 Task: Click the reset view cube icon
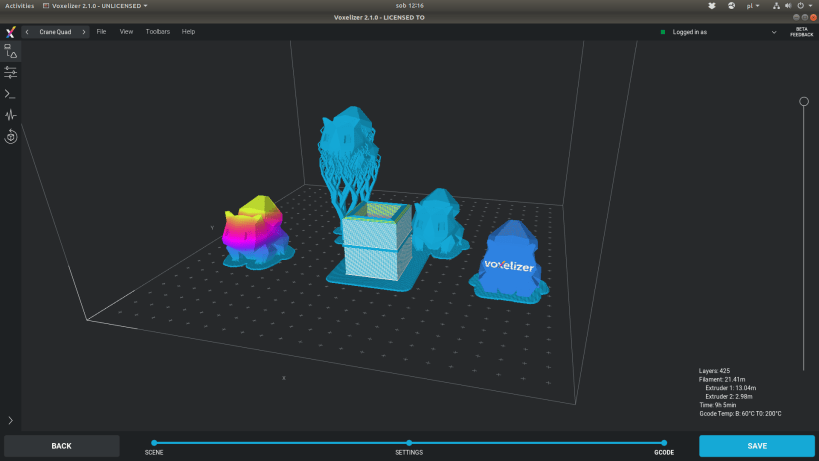pos(10,137)
